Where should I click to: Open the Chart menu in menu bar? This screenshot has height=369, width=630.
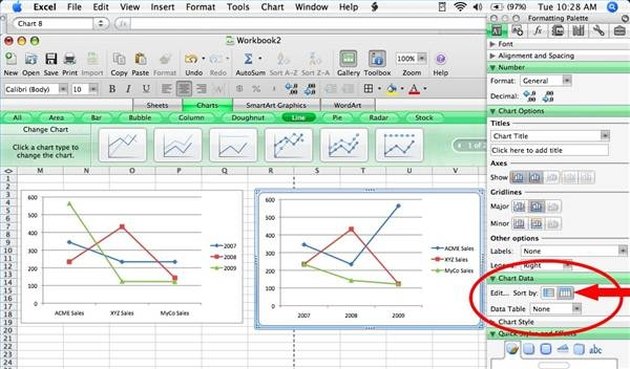(x=272, y=7)
